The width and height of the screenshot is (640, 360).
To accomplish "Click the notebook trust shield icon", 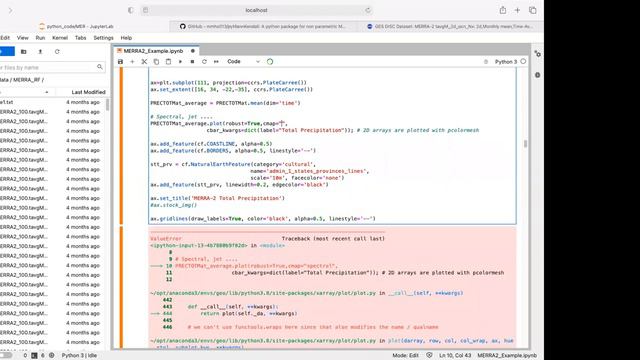I will tap(429, 356).
